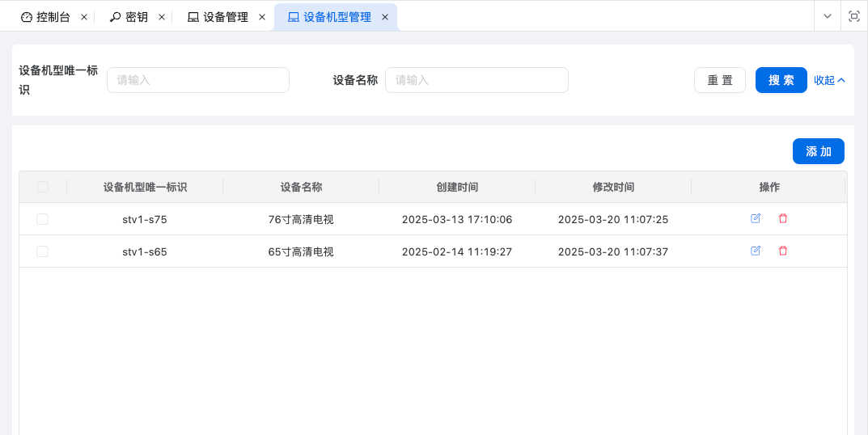
Task: Close the 设备机型管理 tab
Action: click(x=385, y=17)
